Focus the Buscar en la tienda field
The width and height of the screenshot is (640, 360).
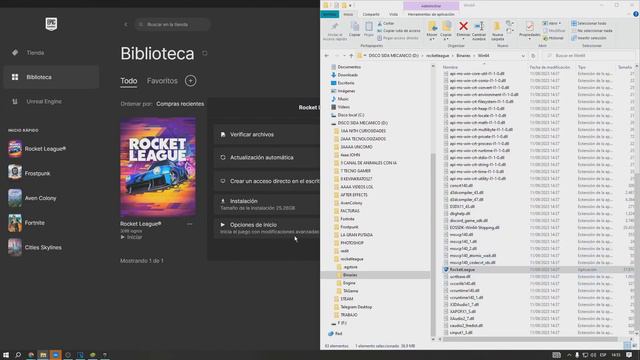pos(172,24)
